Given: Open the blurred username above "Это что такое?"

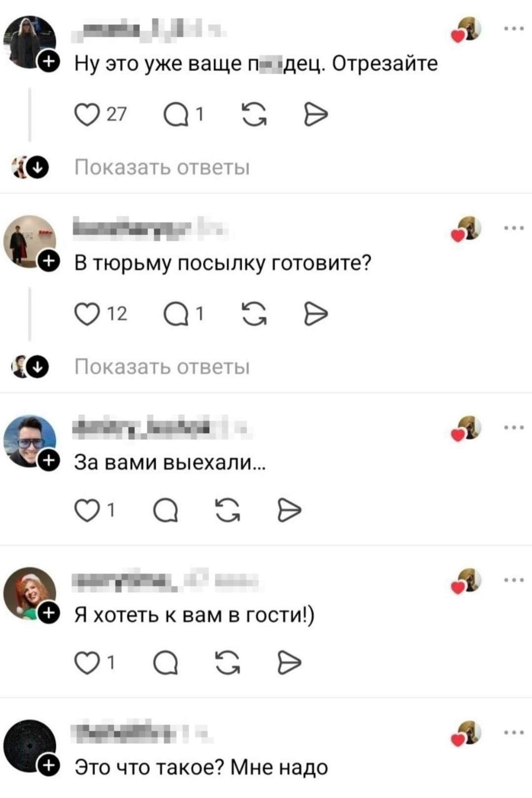Looking at the screenshot, I should [x=142, y=732].
